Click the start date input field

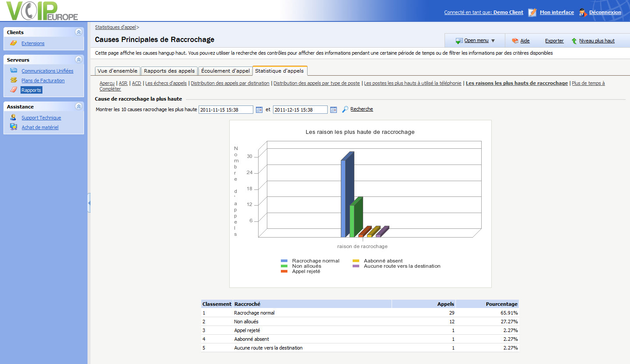[226, 109]
